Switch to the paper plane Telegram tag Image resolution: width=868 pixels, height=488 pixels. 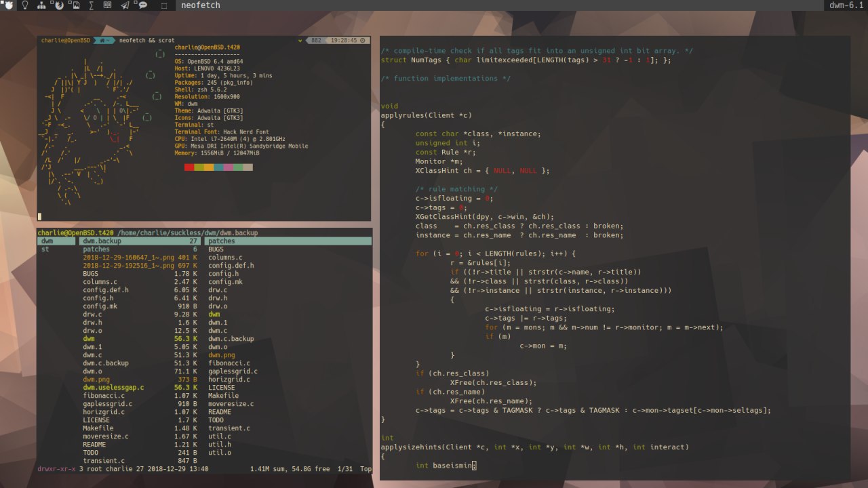click(125, 5)
